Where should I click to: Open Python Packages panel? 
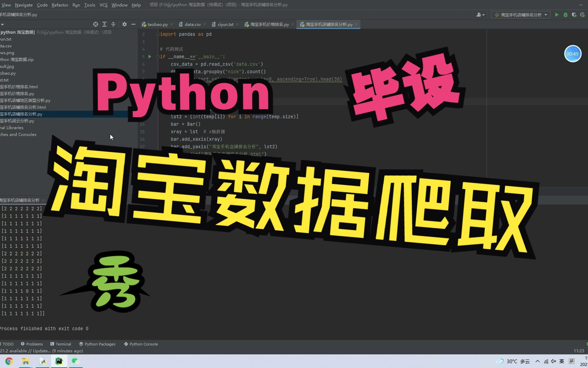point(97,344)
